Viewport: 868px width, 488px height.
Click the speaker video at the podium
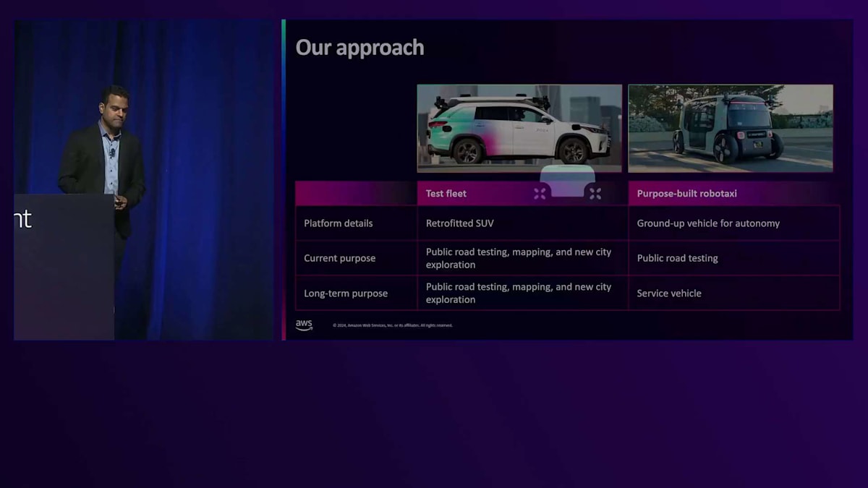(144, 179)
